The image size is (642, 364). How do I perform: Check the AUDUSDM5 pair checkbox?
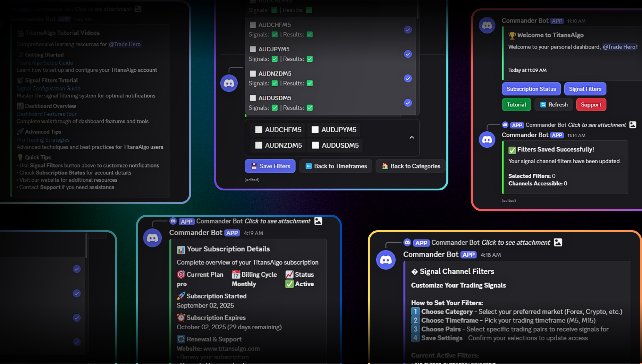pyautogui.click(x=315, y=145)
